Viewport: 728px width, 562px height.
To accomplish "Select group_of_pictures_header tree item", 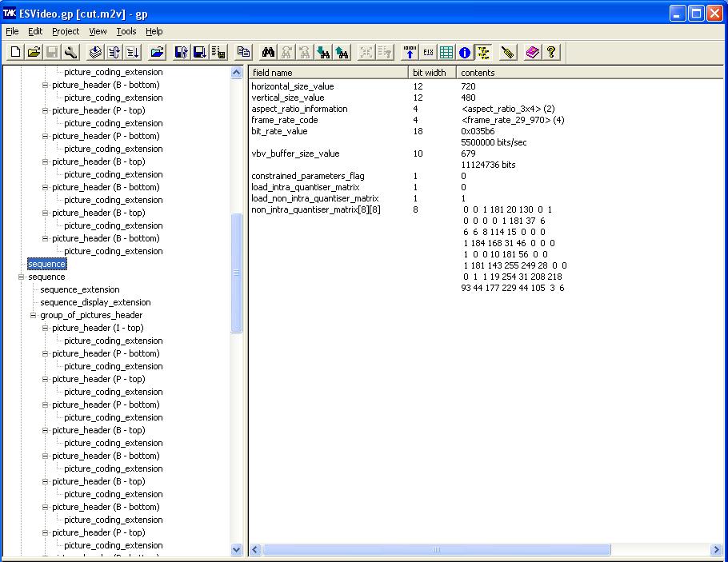I will (x=91, y=315).
